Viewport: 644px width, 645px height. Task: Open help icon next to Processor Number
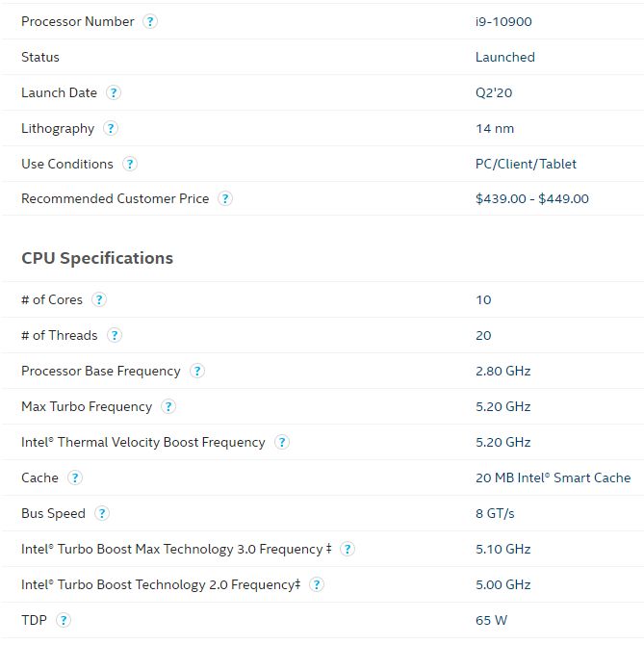click(x=150, y=21)
